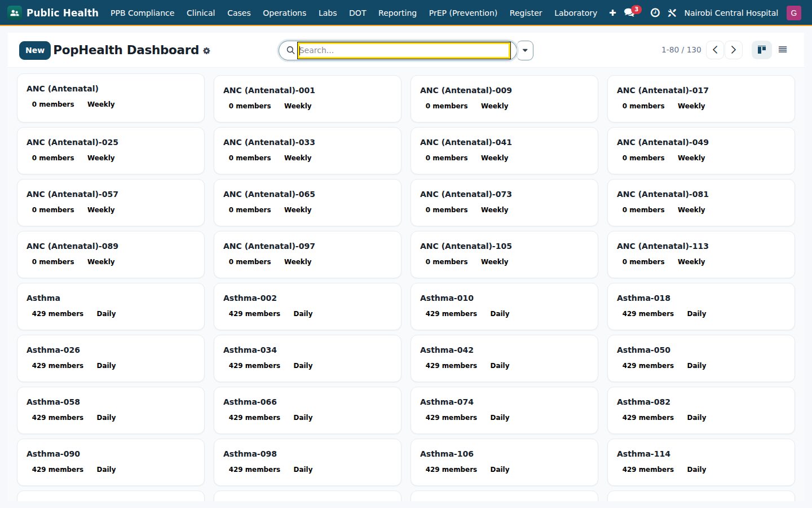Image resolution: width=812 pixels, height=508 pixels.
Task: Open the conversations messages icon
Action: 629,12
